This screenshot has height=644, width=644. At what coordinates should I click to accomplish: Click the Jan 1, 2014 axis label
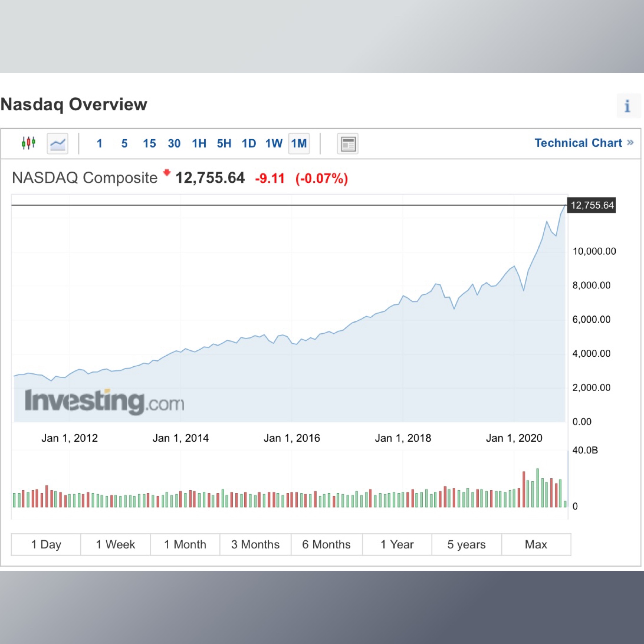pos(181,438)
